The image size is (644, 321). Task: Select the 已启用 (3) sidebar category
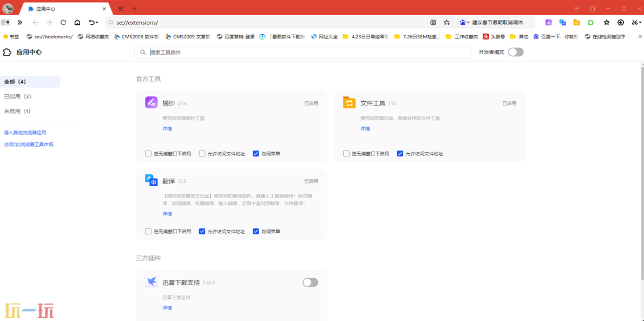point(18,96)
